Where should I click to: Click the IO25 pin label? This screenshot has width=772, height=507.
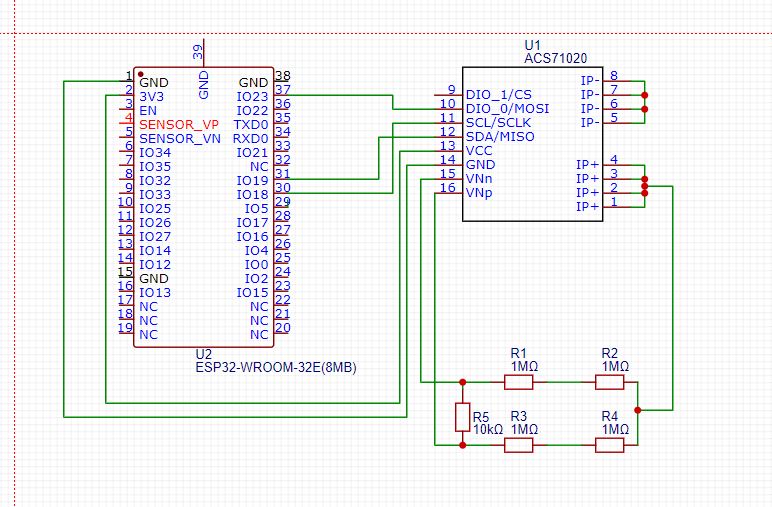coord(155,209)
